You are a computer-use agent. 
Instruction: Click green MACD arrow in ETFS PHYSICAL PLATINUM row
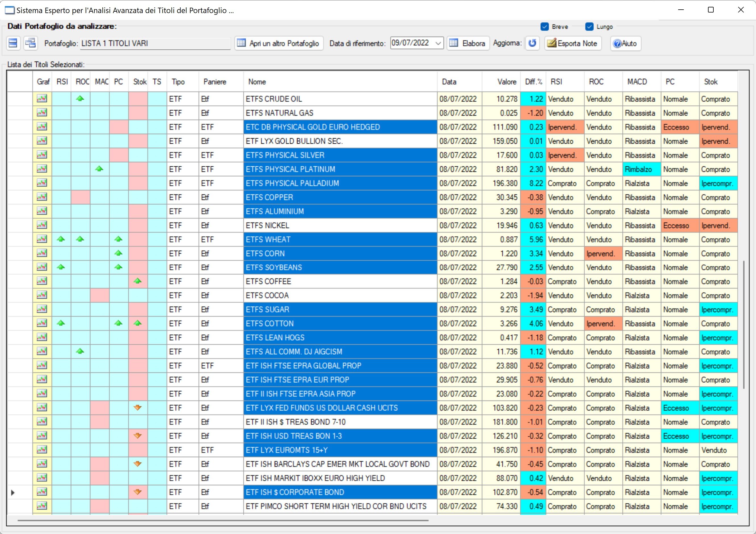click(99, 169)
